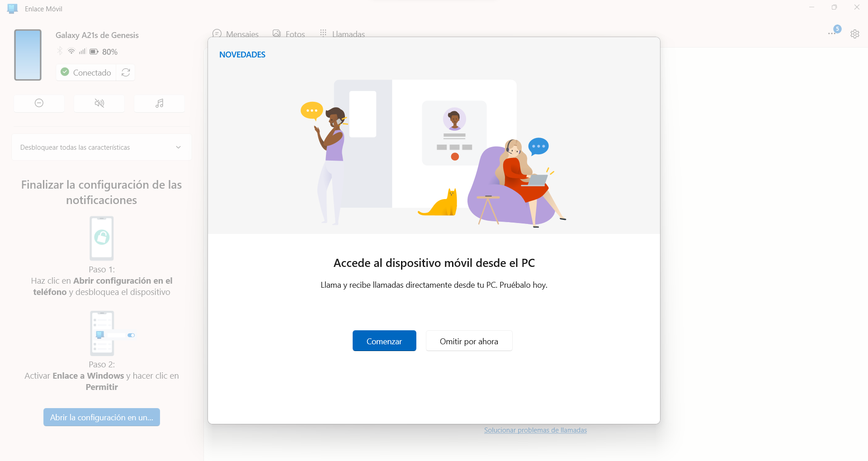Toggle the Do Not Disturb icon

(39, 103)
